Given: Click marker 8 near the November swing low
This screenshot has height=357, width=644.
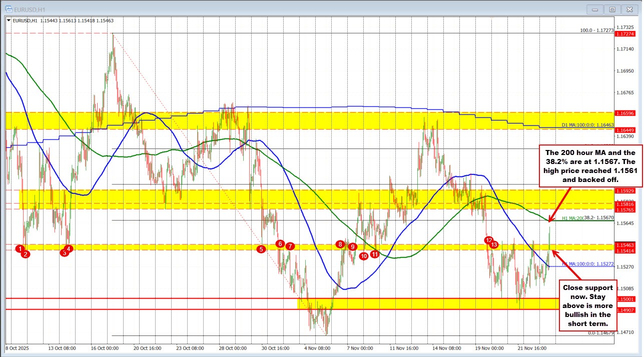Looking at the screenshot, I should 340,244.
